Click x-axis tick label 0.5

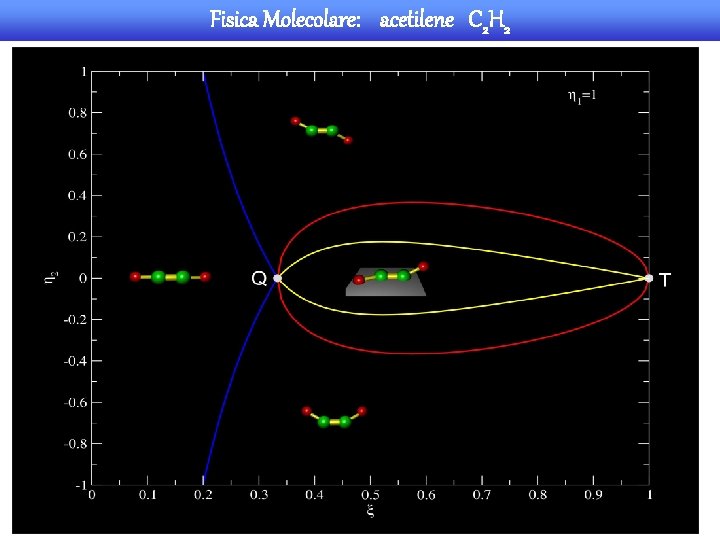tap(370, 495)
